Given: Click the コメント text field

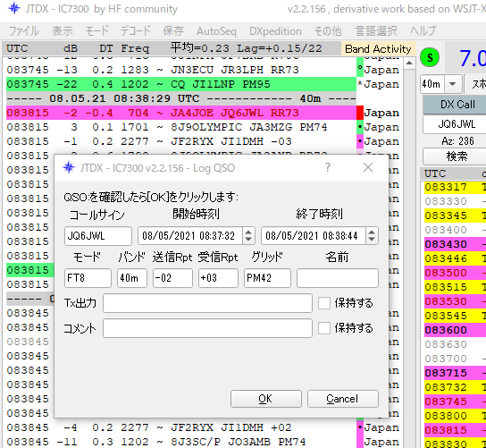Looking at the screenshot, I should pyautogui.click(x=207, y=328).
